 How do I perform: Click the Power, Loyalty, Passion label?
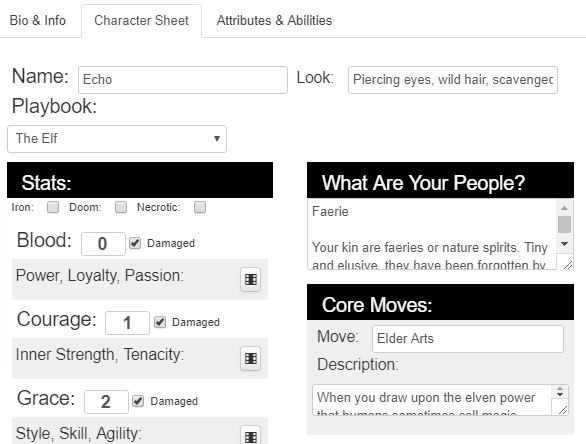coord(99,275)
